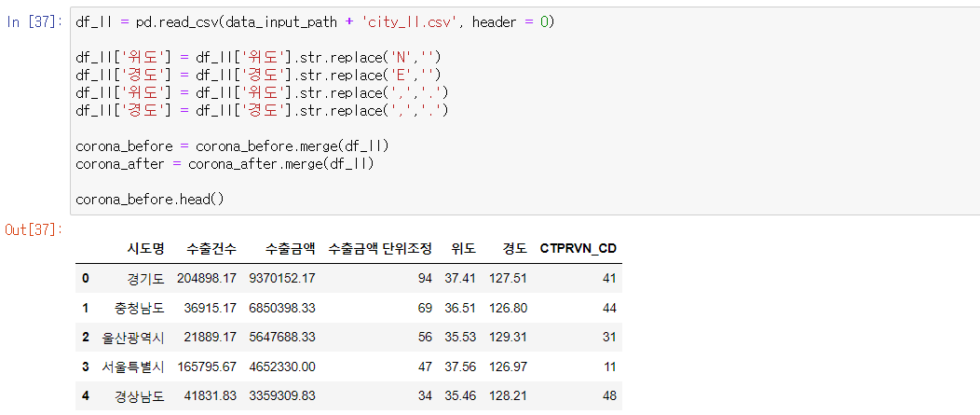This screenshot has height=415, width=980.
Task: Click the value 4652330.00
Action: pos(282,367)
